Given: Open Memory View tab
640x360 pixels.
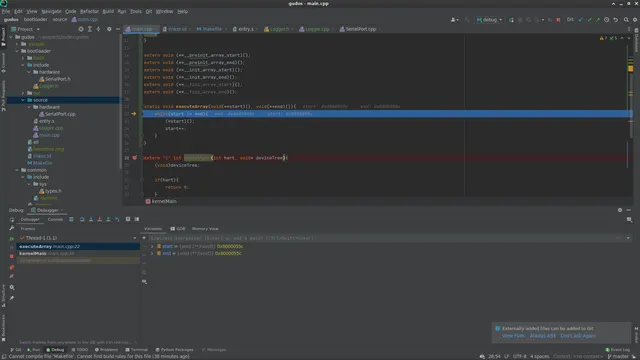Looking at the screenshot, I should 205,229.
